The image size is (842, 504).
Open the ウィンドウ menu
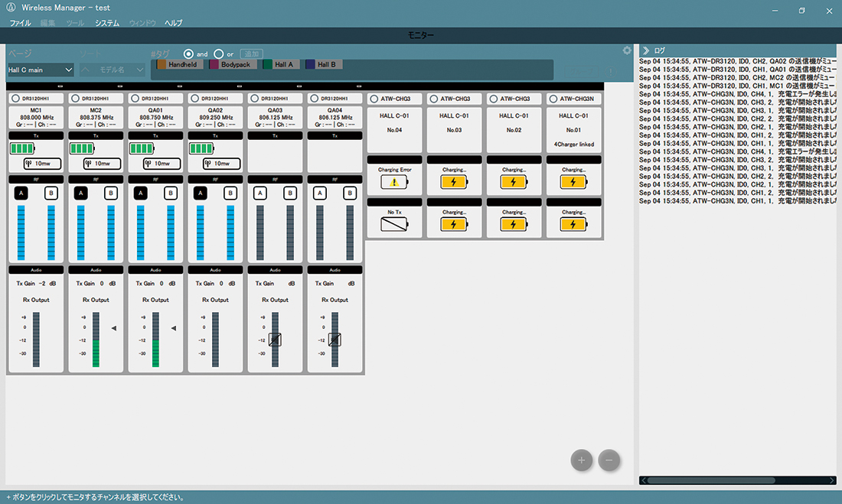tap(142, 23)
